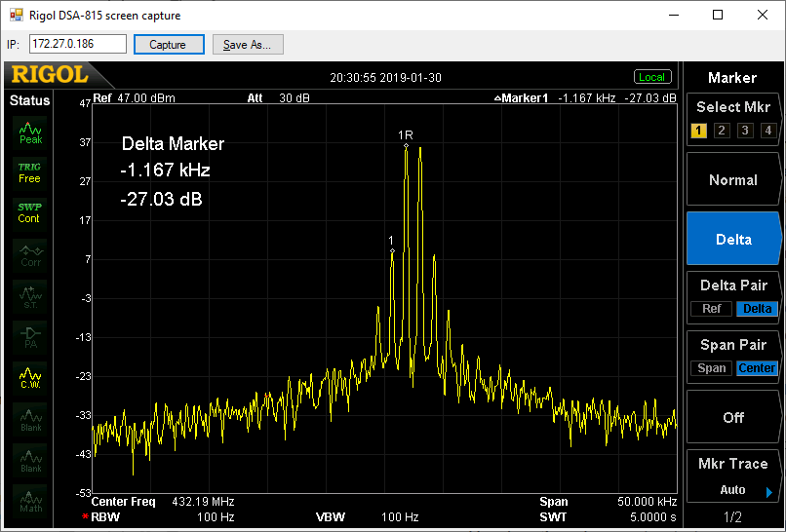Choose Span in Span Pair
786x532 pixels.
(x=711, y=368)
